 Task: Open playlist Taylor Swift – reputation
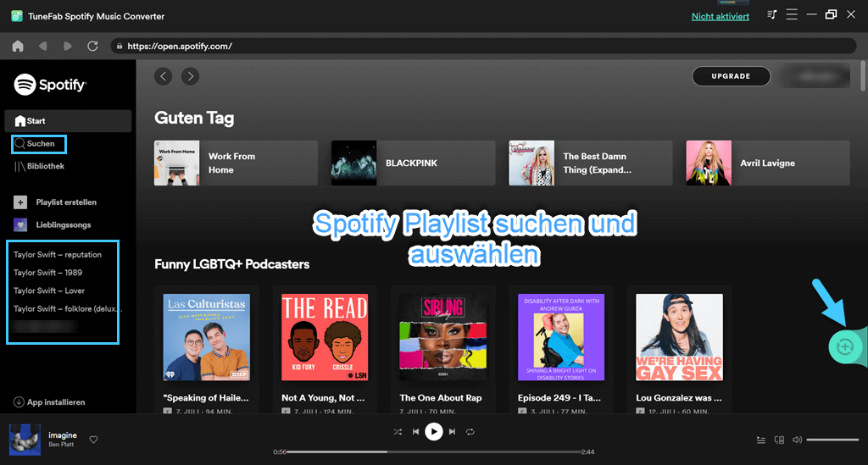pos(58,254)
